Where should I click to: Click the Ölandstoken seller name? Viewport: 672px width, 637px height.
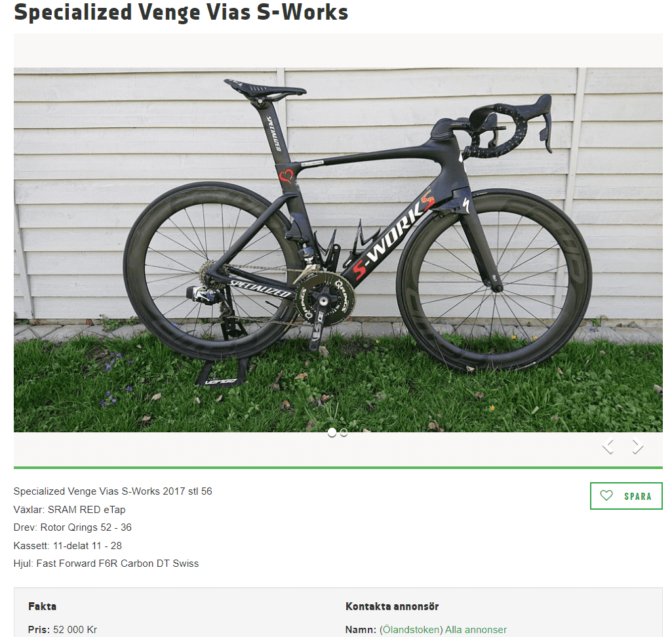[x=411, y=629]
